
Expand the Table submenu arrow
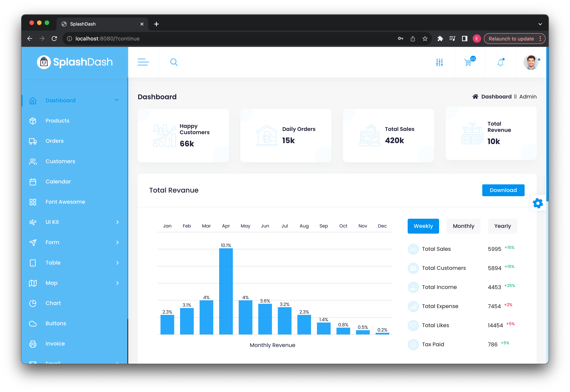(117, 263)
